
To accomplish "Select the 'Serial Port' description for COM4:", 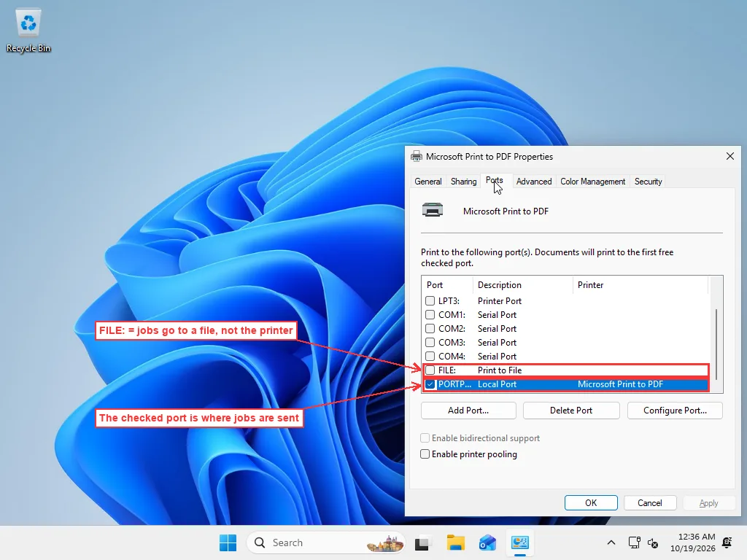I will pyautogui.click(x=497, y=356).
